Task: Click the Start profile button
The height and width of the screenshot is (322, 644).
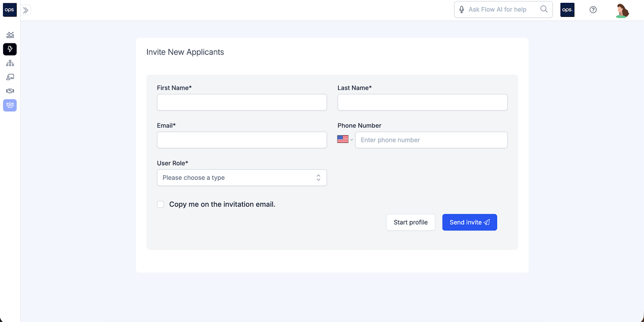Action: click(x=411, y=222)
